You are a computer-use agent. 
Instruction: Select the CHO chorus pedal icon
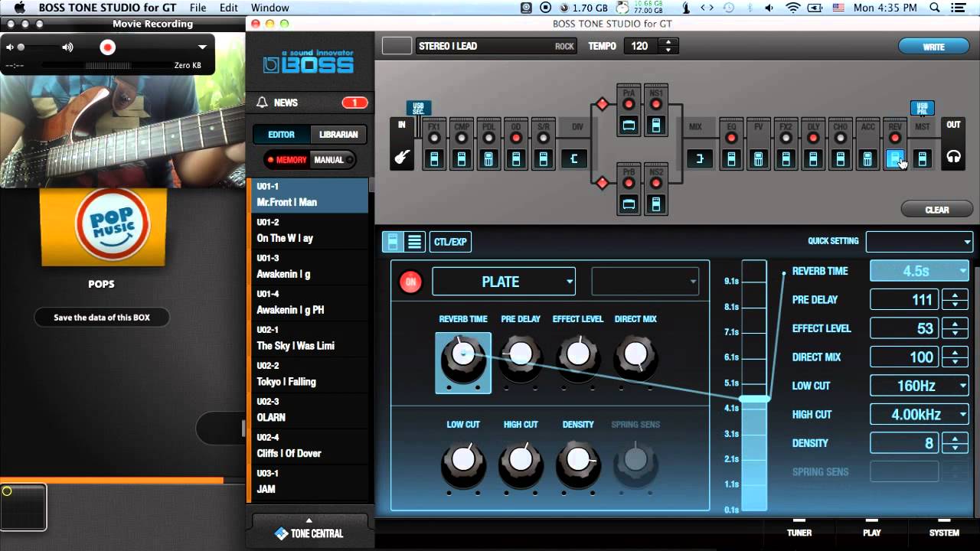point(841,159)
